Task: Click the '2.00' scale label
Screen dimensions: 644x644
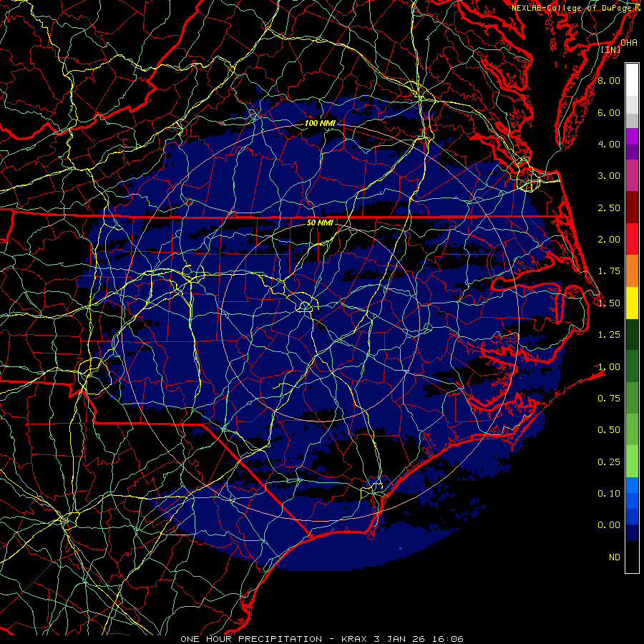Action: click(609, 240)
